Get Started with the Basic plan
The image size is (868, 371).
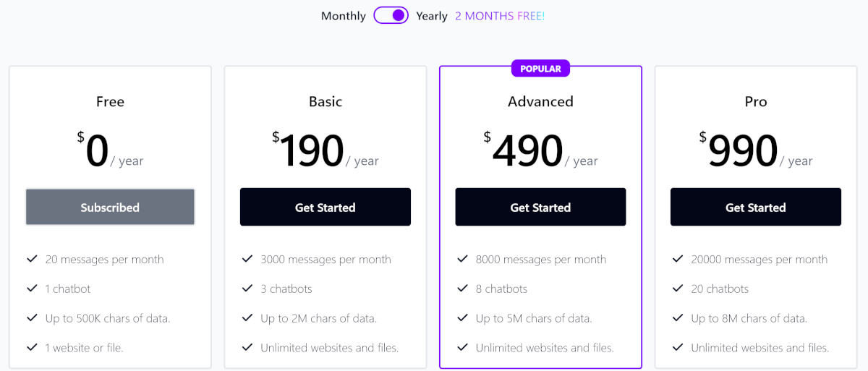point(325,208)
